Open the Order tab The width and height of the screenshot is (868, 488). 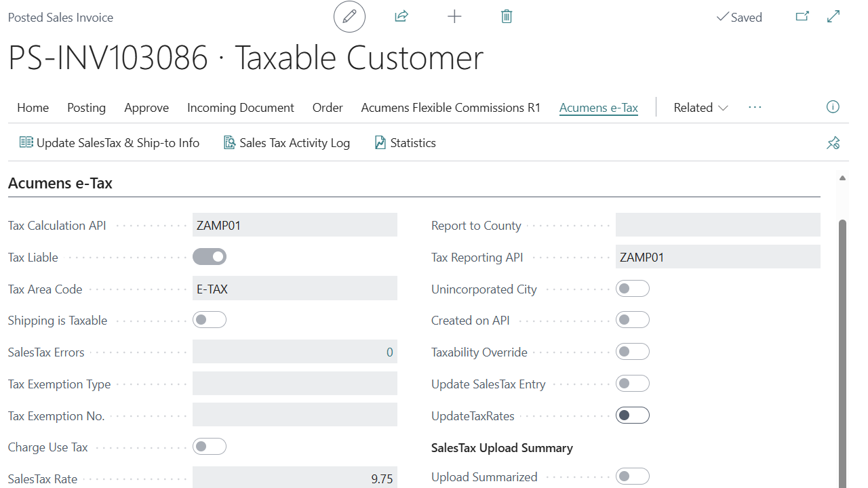(x=328, y=108)
